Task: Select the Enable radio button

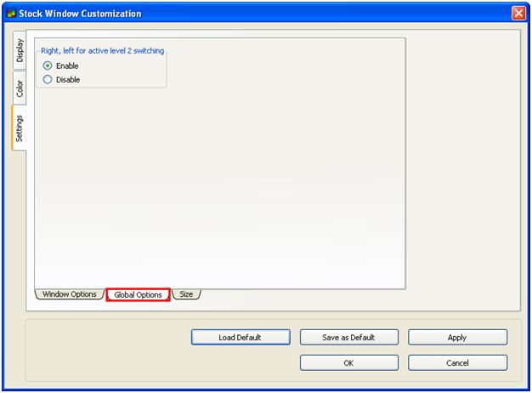Action: pos(48,65)
